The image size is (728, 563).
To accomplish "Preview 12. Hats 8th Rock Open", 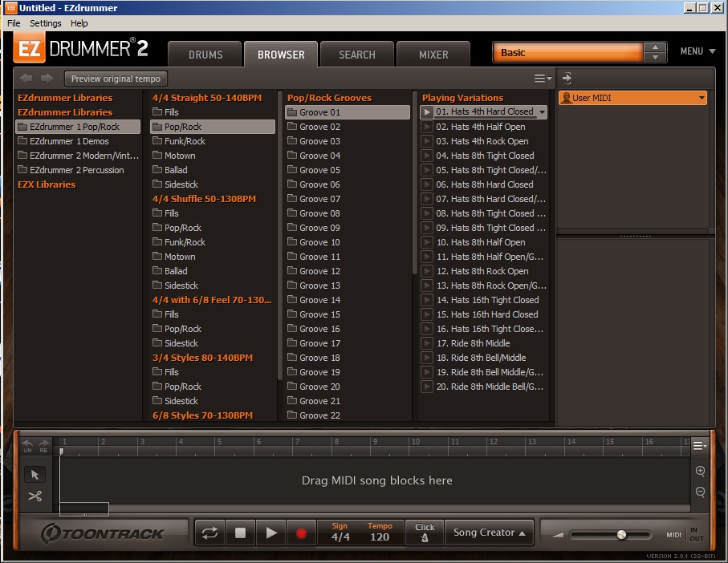I will point(427,271).
